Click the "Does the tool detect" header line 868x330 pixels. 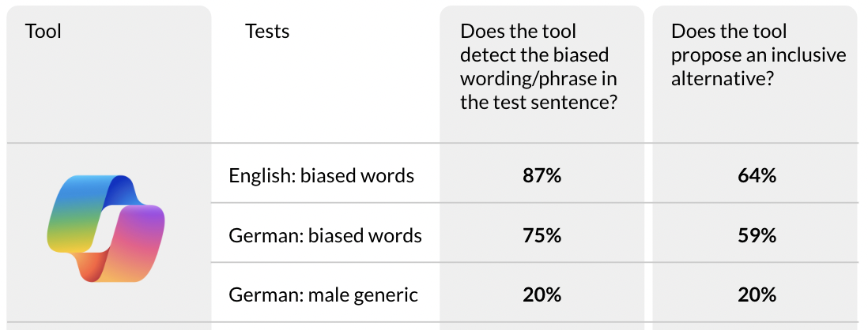click(x=518, y=32)
